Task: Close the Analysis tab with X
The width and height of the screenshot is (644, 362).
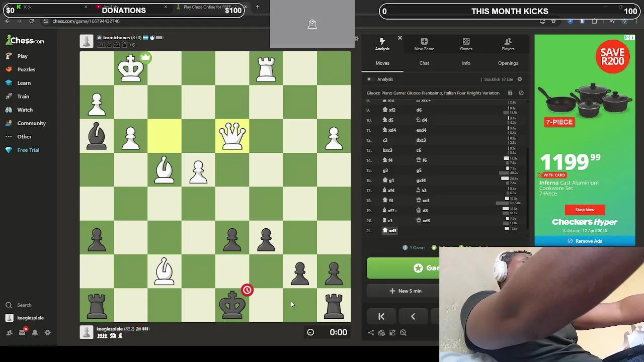Action: pyautogui.click(x=400, y=38)
